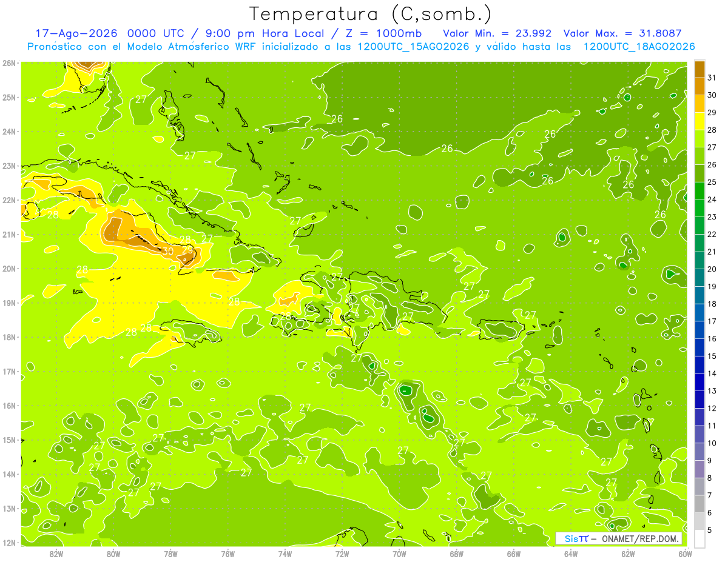Click the 68W longitude axis label
The image size is (728, 562).
click(457, 553)
